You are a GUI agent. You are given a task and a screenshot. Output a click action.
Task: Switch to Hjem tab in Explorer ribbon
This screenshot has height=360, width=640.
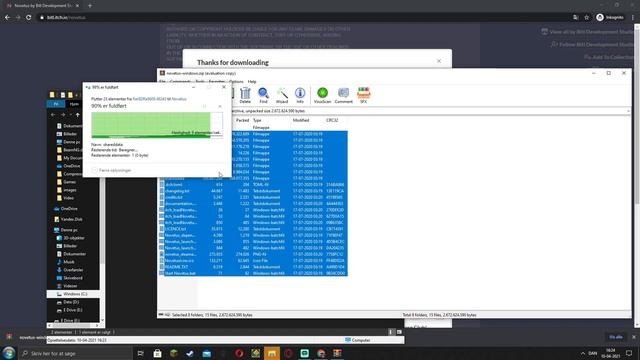(74, 104)
